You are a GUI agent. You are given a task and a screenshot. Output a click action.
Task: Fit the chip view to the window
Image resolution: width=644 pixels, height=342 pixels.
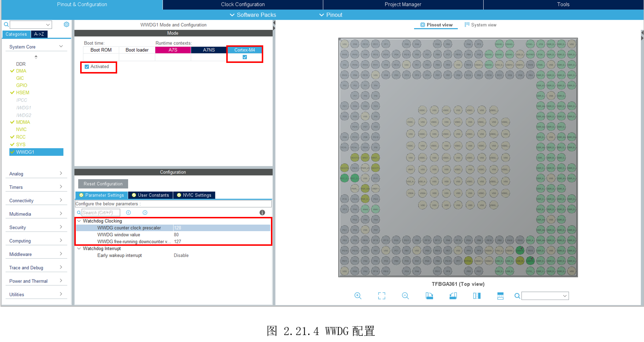tap(381, 296)
